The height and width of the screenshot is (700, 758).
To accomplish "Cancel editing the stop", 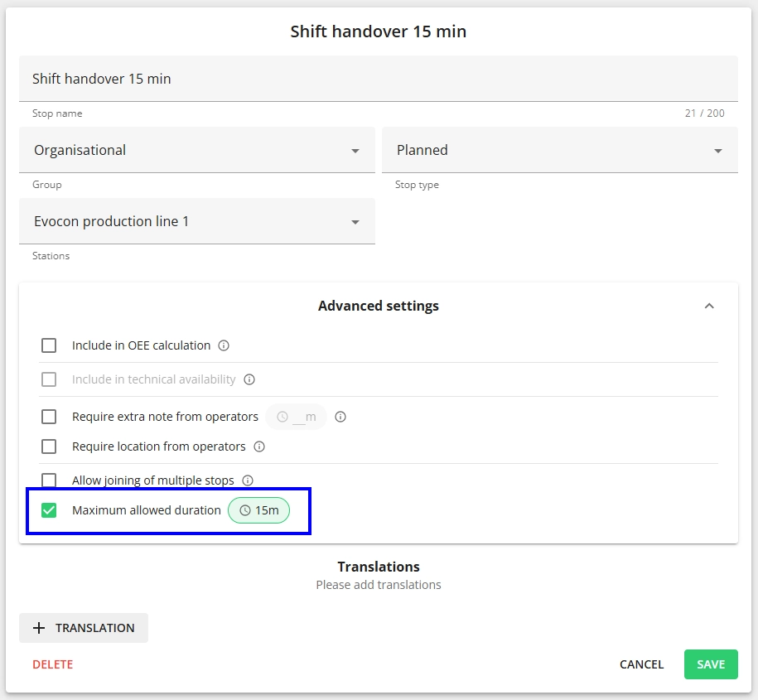I will pos(641,664).
